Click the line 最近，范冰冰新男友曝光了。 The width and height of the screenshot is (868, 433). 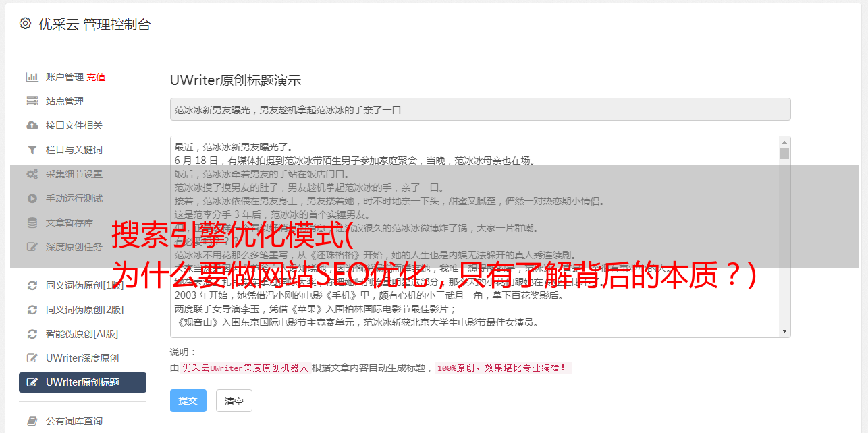point(234,147)
